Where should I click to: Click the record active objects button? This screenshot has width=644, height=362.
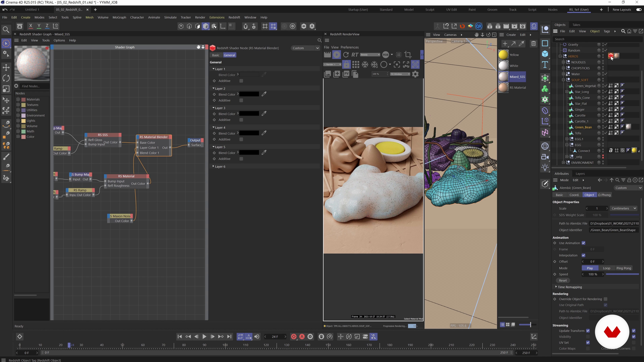coord(294,337)
